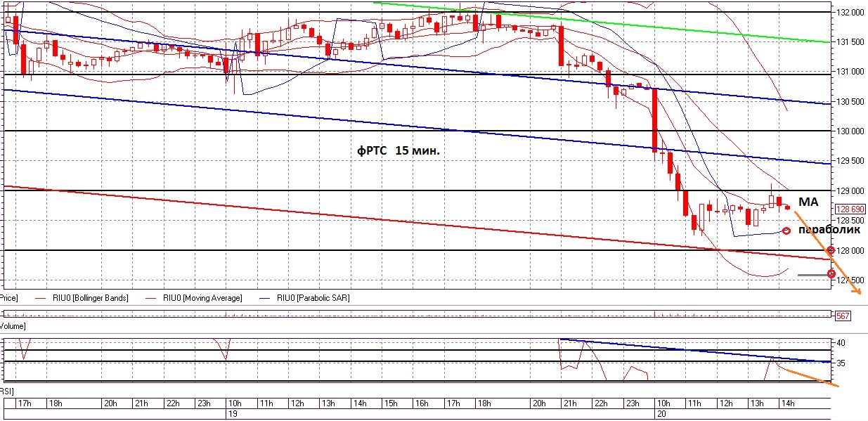Click the RSI scale value 35
Image resolution: width=868 pixels, height=421 pixels.
tap(841, 363)
